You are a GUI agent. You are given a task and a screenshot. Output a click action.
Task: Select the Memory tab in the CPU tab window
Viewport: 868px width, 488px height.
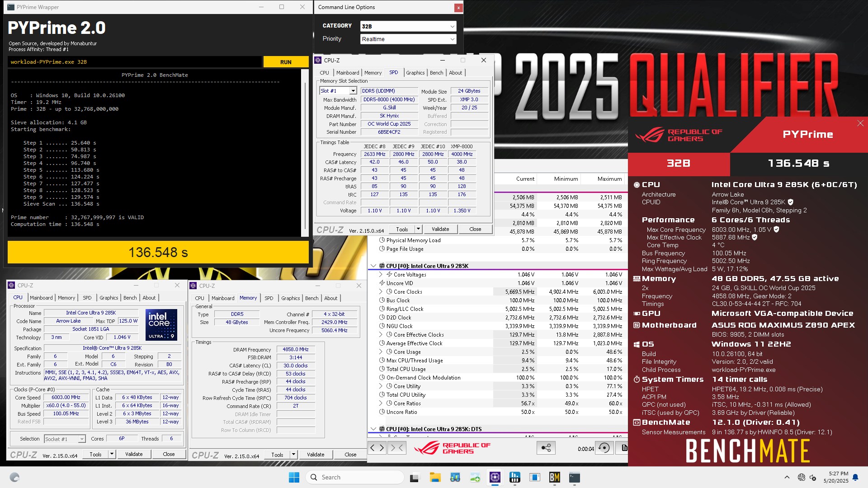pos(66,298)
